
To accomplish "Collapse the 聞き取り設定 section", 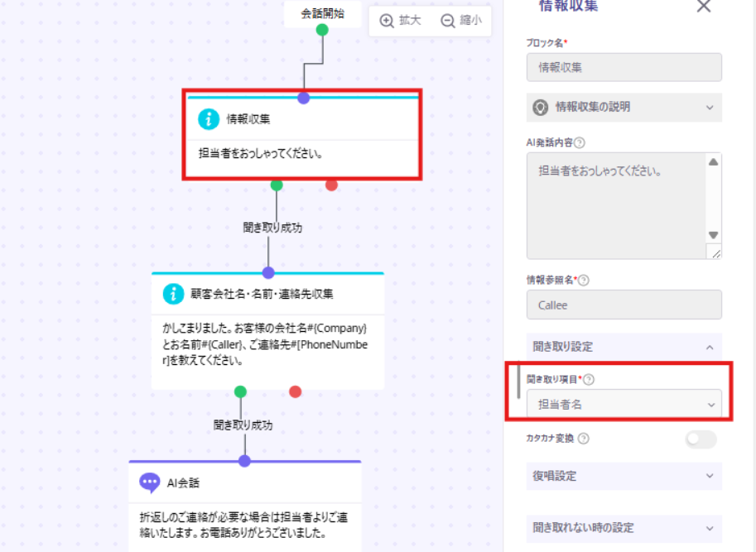I will point(709,347).
